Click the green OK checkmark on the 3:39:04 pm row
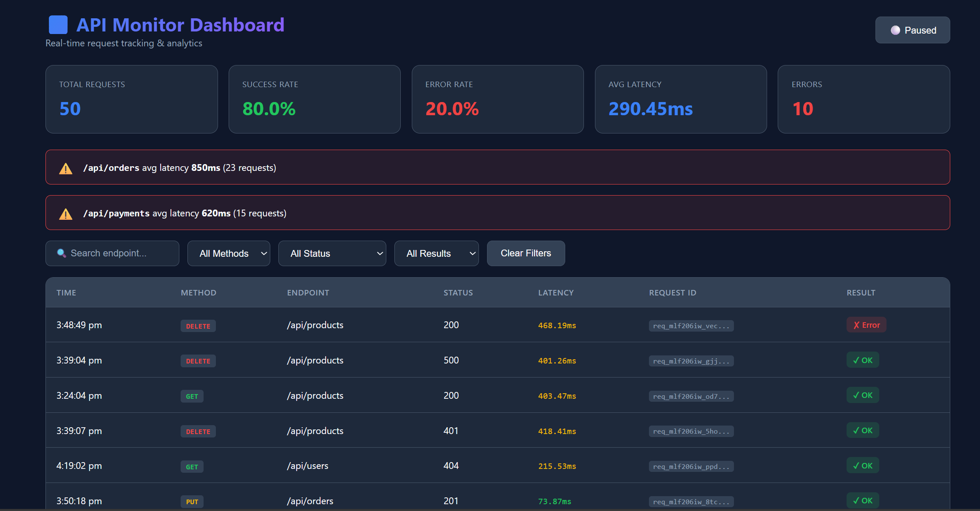980x511 pixels. pyautogui.click(x=862, y=360)
